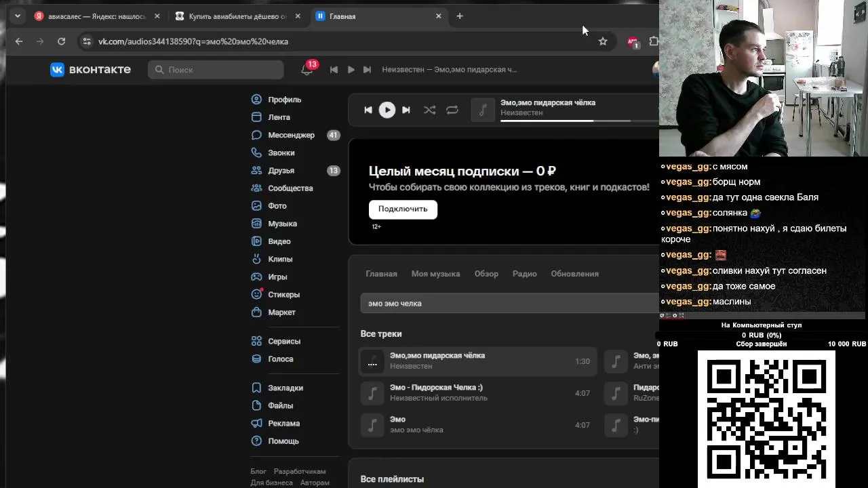This screenshot has height=488, width=868.
Task: Open Для бизнеса footer link
Action: pos(271,483)
